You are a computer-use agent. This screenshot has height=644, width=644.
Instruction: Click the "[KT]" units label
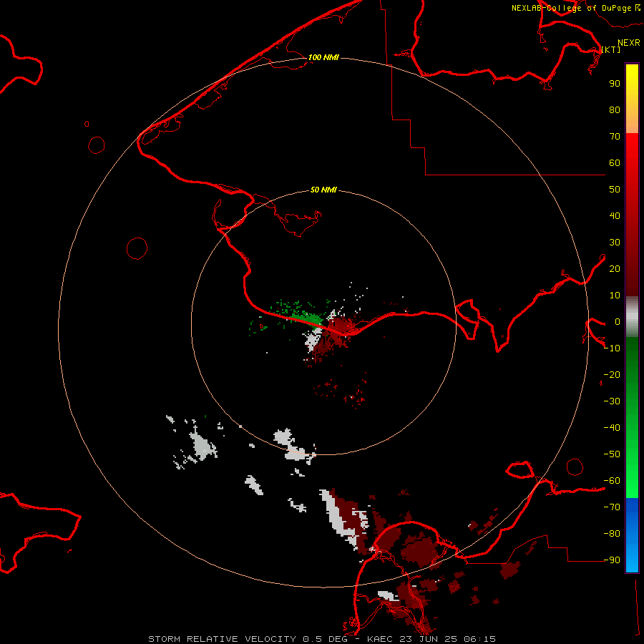click(x=611, y=49)
